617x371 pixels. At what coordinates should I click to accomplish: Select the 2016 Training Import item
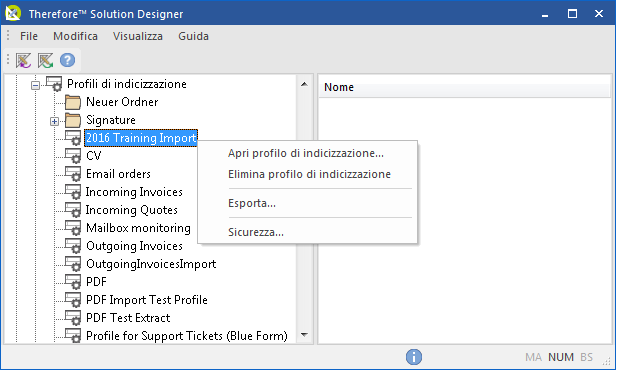point(141,138)
